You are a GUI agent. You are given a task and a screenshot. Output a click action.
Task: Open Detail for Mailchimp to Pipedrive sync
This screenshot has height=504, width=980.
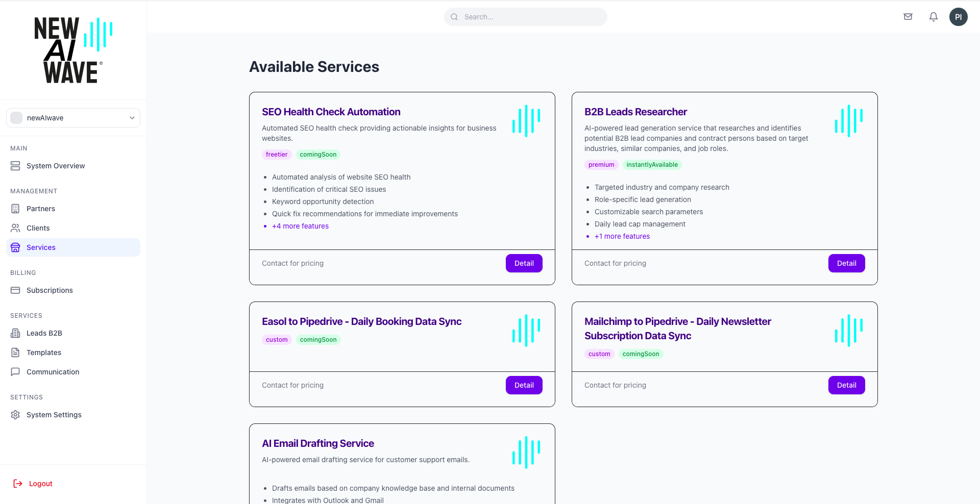pos(847,385)
